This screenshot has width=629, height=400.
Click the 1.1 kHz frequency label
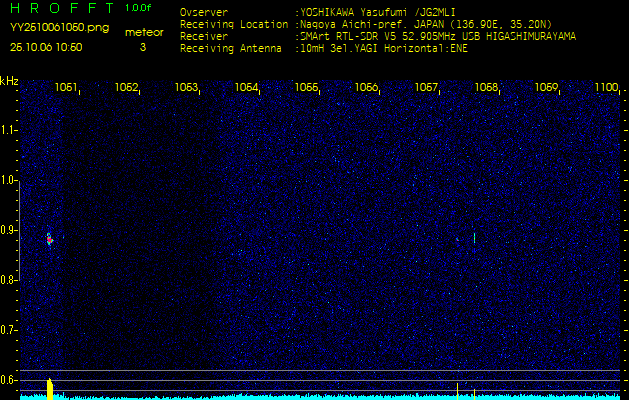pyautogui.click(x=8, y=130)
